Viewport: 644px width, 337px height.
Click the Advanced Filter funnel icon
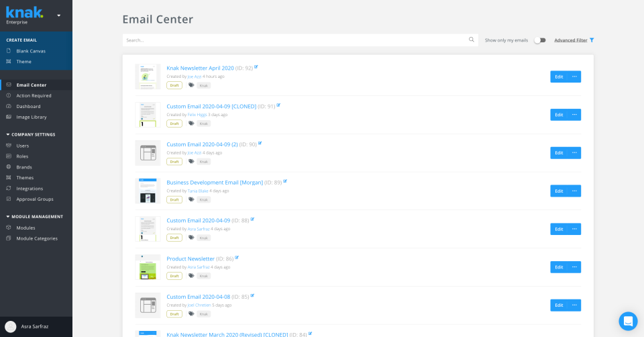click(x=592, y=40)
